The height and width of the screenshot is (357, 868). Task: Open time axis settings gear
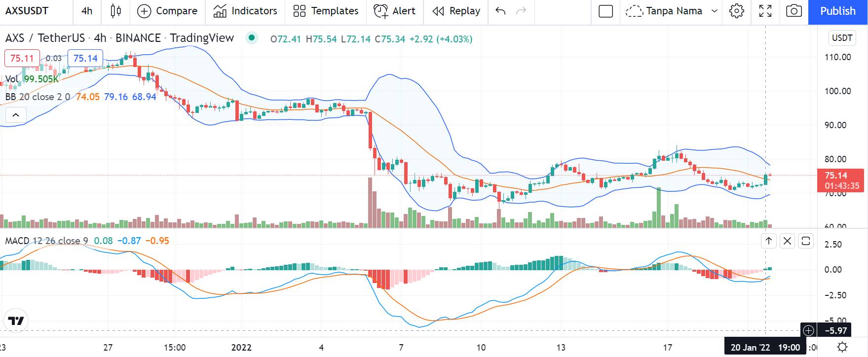pyautogui.click(x=842, y=347)
